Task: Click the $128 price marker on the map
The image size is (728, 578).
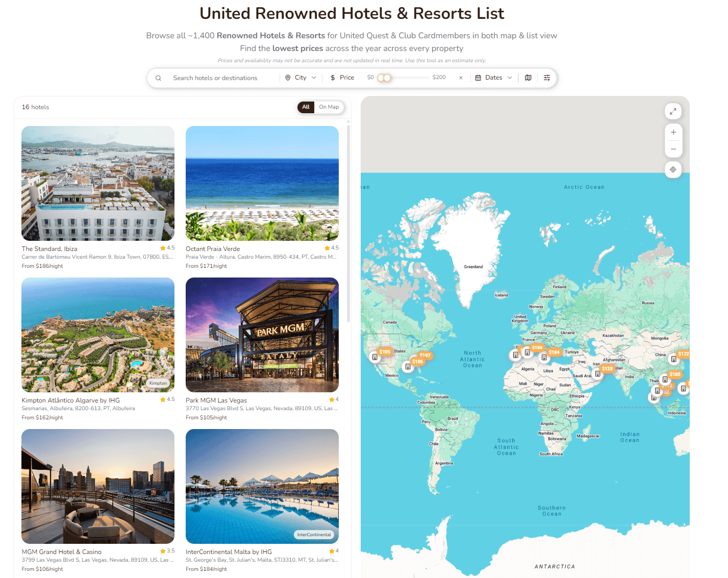Action: tap(607, 368)
